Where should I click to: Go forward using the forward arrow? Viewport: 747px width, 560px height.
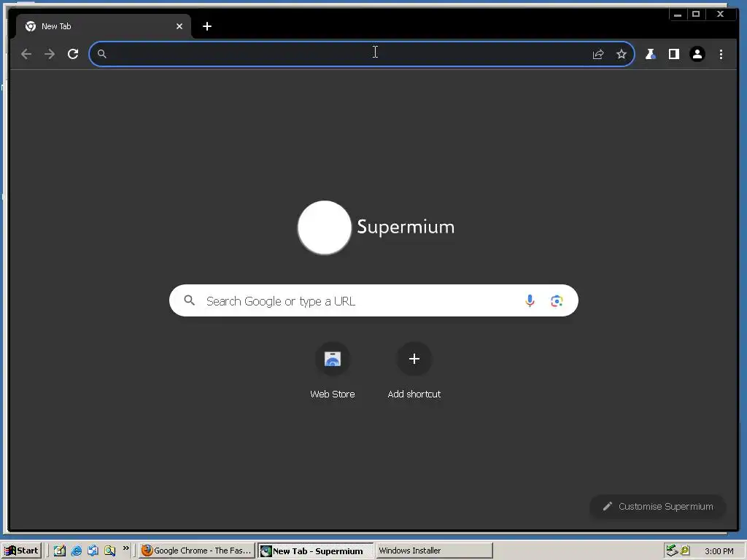[x=50, y=54]
